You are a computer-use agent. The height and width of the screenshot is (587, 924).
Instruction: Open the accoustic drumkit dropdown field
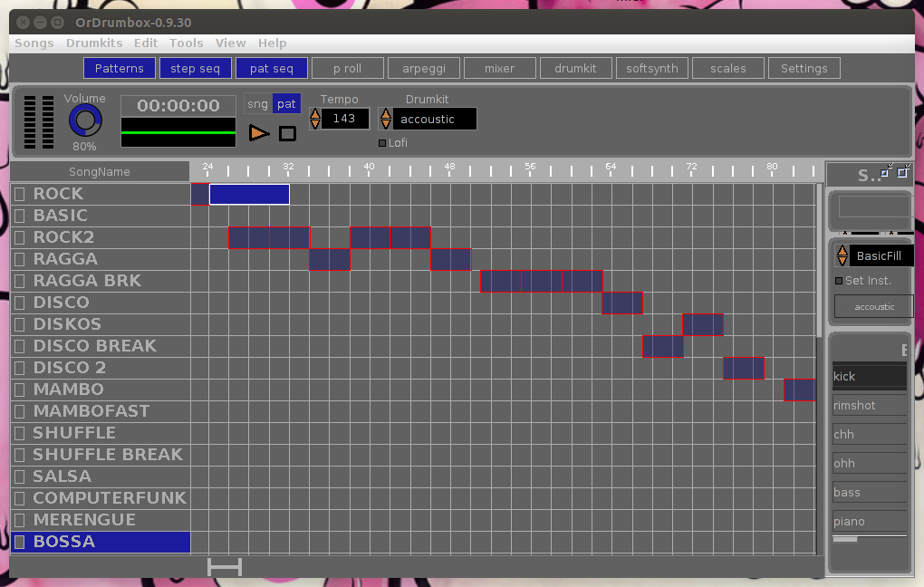(x=434, y=119)
